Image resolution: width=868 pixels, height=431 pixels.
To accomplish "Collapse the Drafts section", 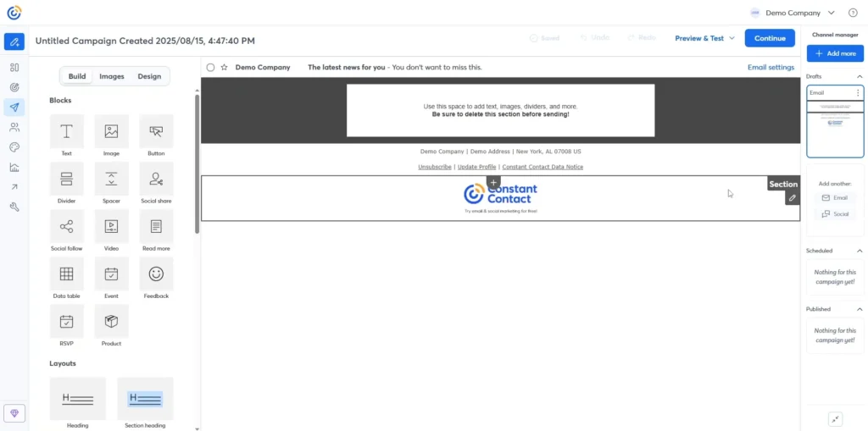I will (860, 76).
